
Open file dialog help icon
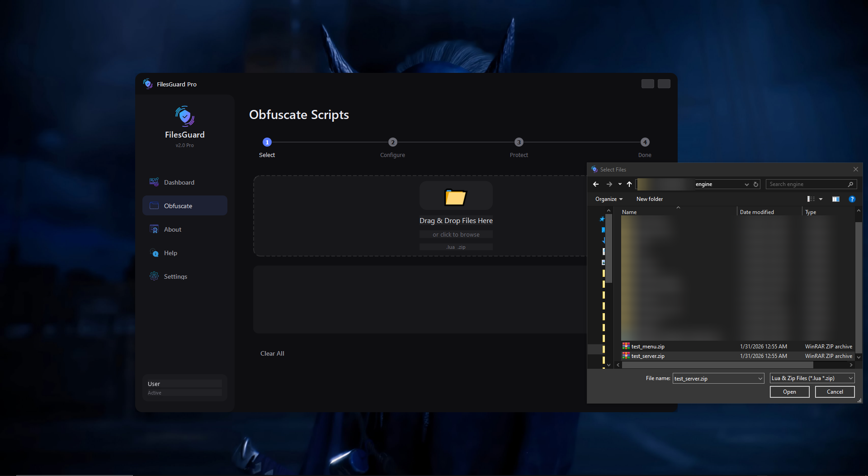(x=852, y=199)
